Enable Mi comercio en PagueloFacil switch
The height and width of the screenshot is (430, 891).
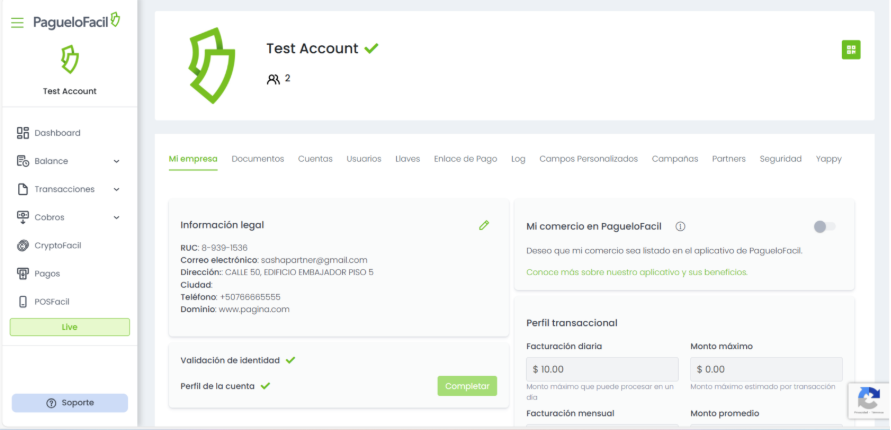824,226
